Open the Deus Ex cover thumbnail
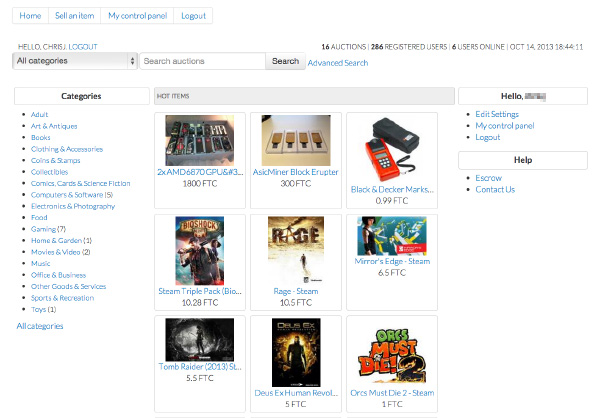The image size is (600, 418). tap(296, 353)
